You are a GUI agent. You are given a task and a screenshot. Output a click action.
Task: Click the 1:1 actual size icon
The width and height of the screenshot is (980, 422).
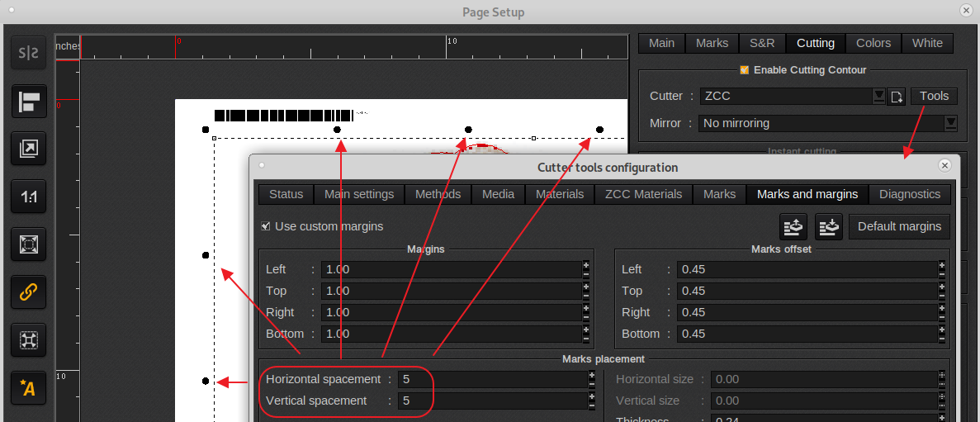pos(28,197)
